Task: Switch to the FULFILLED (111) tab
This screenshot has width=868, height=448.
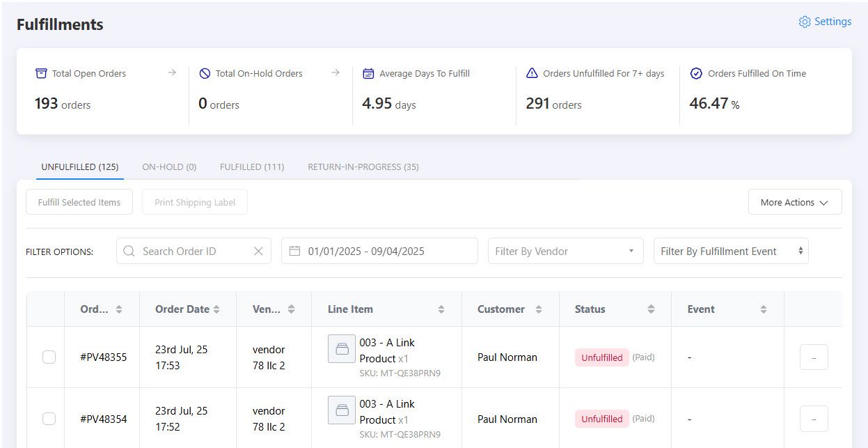Action: point(252,167)
